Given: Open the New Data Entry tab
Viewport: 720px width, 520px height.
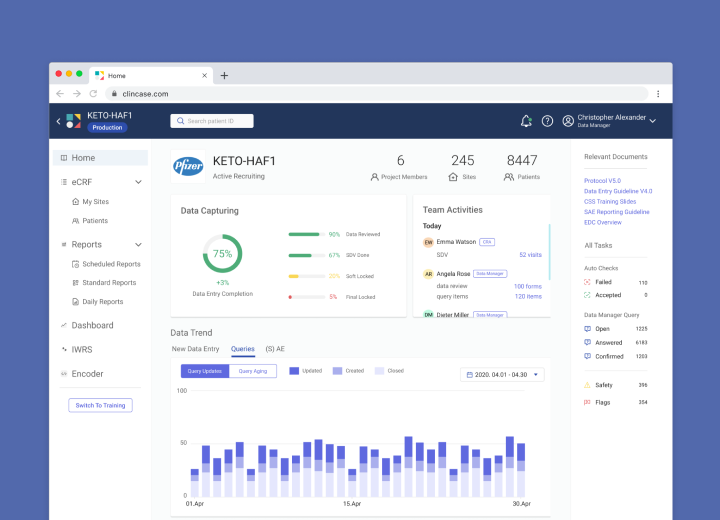Looking at the screenshot, I should 195,349.
